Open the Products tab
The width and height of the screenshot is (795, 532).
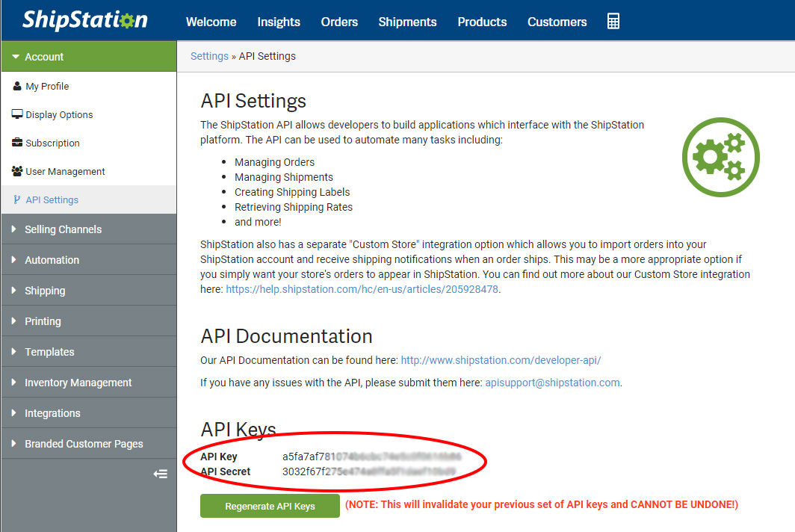click(x=482, y=22)
